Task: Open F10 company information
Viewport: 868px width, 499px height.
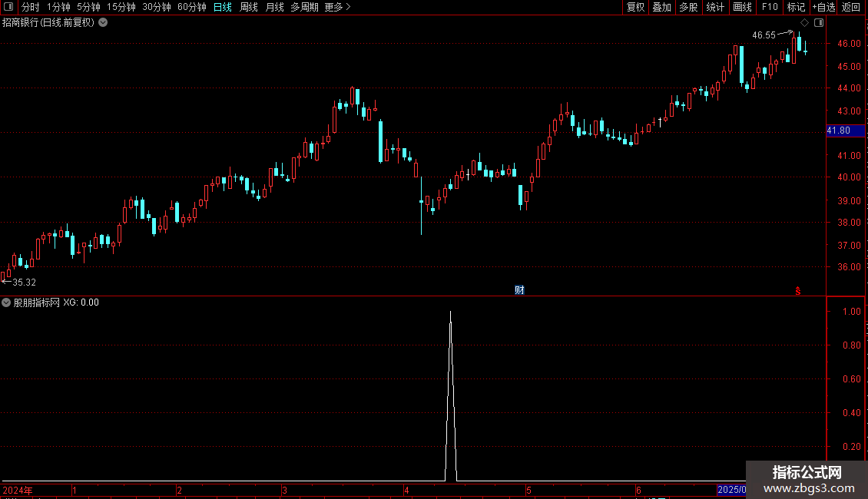Action: pos(770,7)
